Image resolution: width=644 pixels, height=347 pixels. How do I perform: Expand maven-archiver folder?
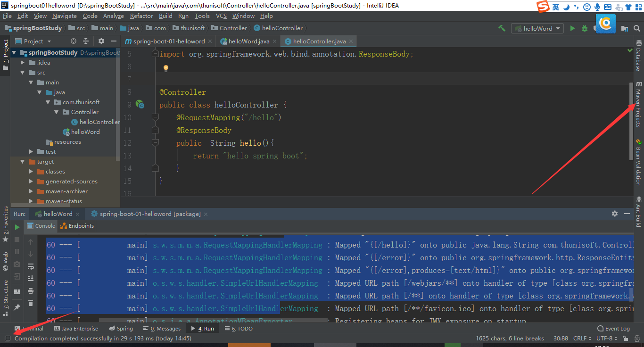pos(31,191)
